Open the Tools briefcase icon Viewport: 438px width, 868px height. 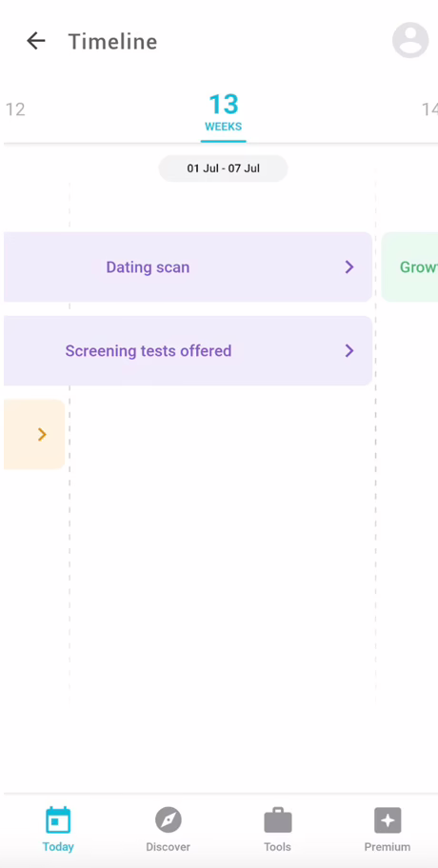click(277, 819)
